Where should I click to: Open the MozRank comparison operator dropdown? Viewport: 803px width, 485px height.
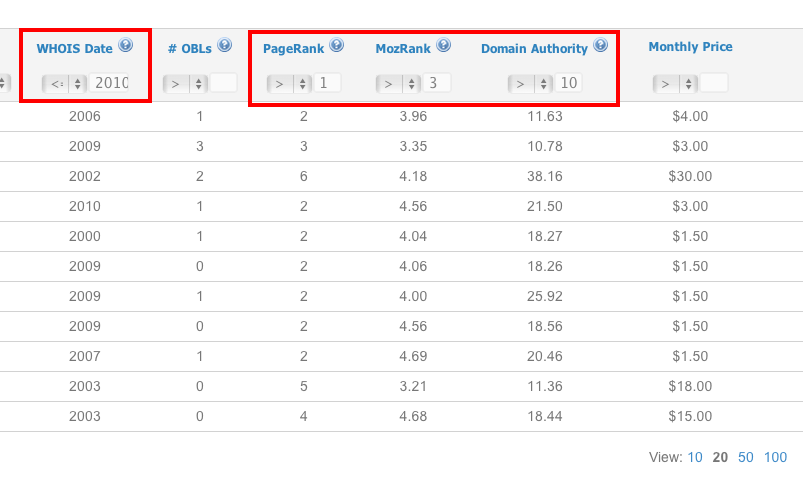coord(398,84)
